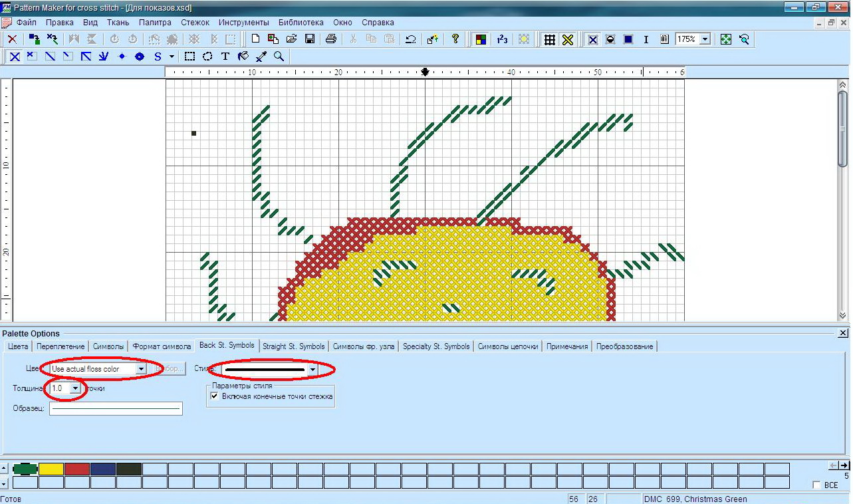The height and width of the screenshot is (504, 853).
Task: Check the 'ВСЕ' checkbox
Action: [816, 485]
